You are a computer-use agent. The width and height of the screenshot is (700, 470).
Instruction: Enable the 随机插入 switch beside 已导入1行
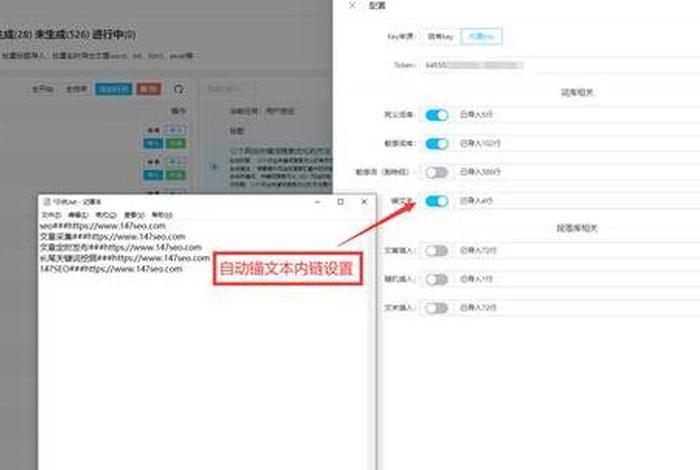[437, 279]
